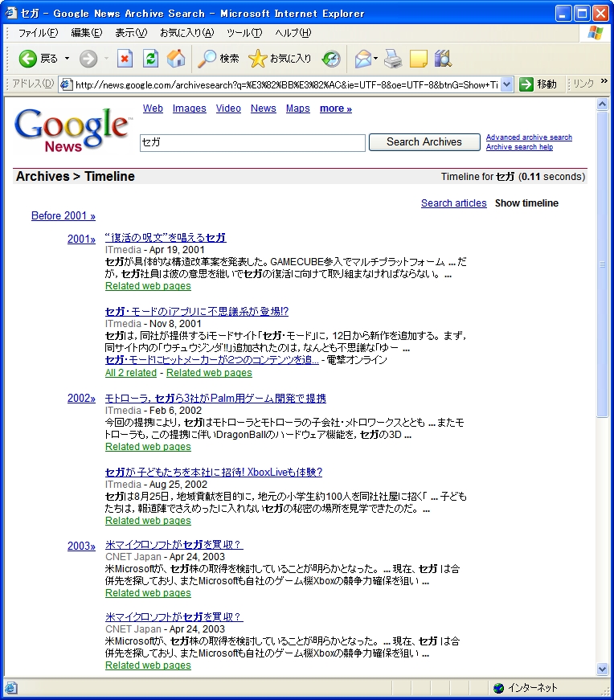Open the モトローラ, セガら3社 Palm article
This screenshot has width=614, height=700.
[x=215, y=398]
